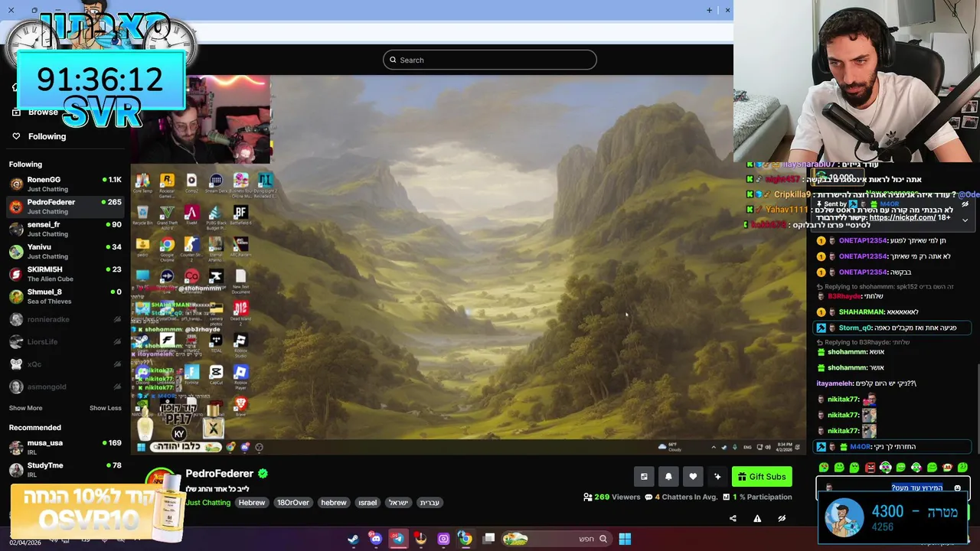Open Telegram from the taskbar
The height and width of the screenshot is (551, 980).
398,539
